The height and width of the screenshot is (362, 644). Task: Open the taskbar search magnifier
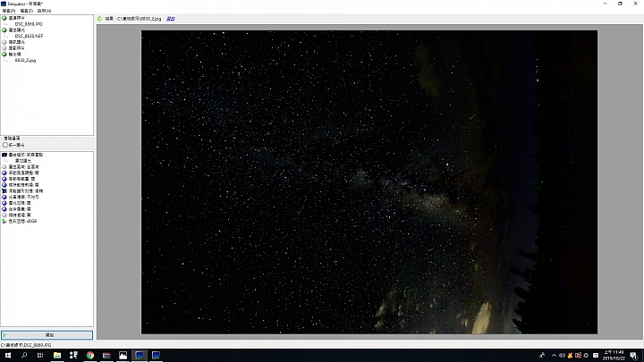24,356
